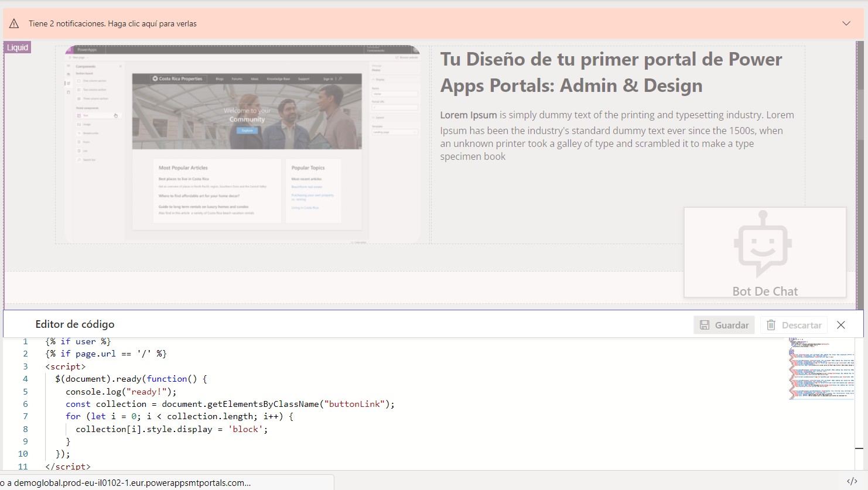The image size is (868, 490).
Task: Click the Bot De Chat label
Action: pyautogui.click(x=765, y=291)
